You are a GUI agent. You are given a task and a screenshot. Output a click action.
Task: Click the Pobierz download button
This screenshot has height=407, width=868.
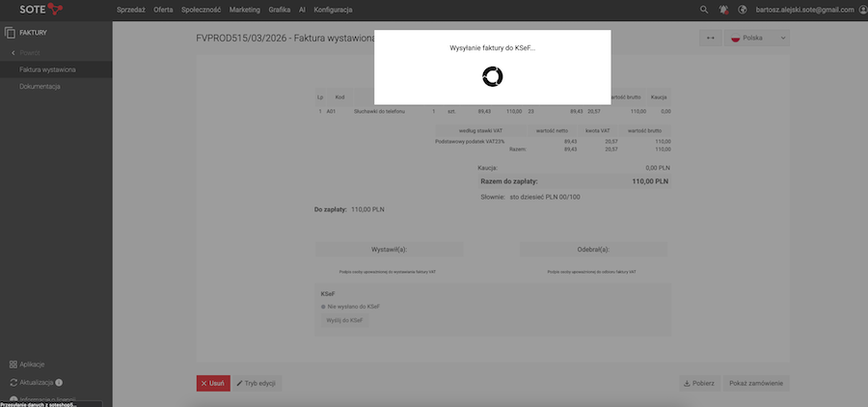[x=698, y=383]
